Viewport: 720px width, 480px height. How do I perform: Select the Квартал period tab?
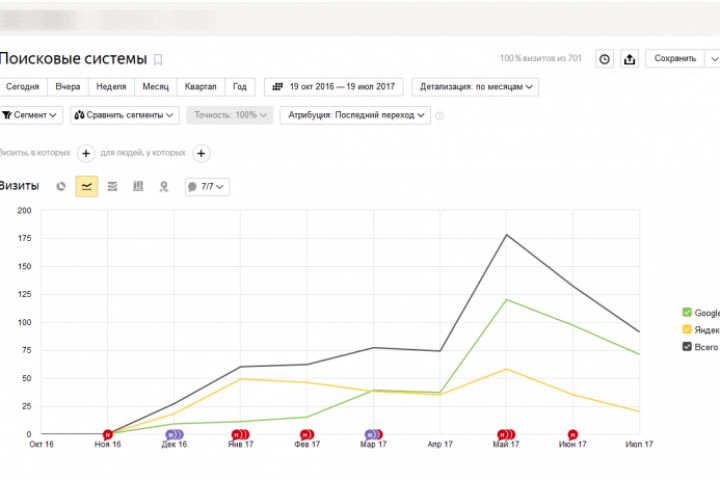200,87
